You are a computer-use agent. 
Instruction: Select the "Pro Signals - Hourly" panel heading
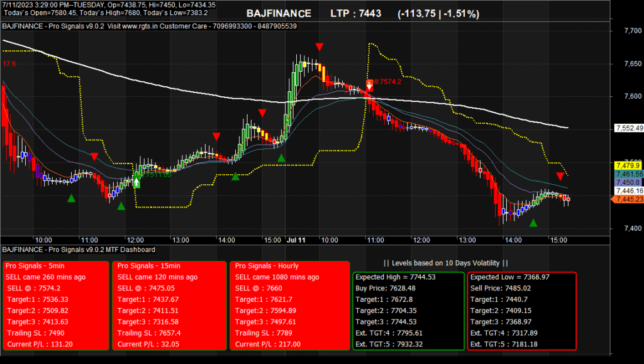coord(267,266)
